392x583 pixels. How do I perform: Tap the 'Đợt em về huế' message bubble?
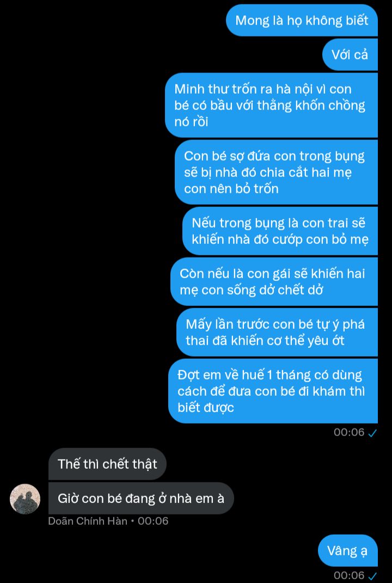click(273, 391)
